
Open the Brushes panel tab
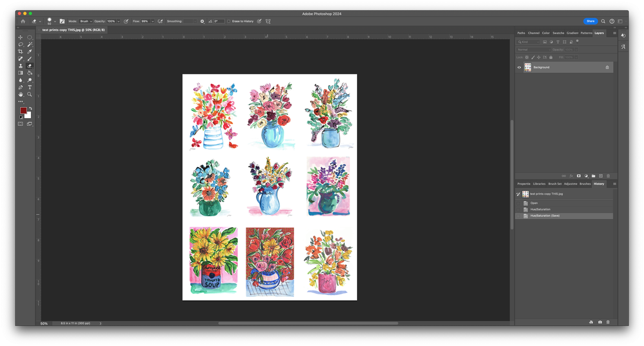click(585, 184)
